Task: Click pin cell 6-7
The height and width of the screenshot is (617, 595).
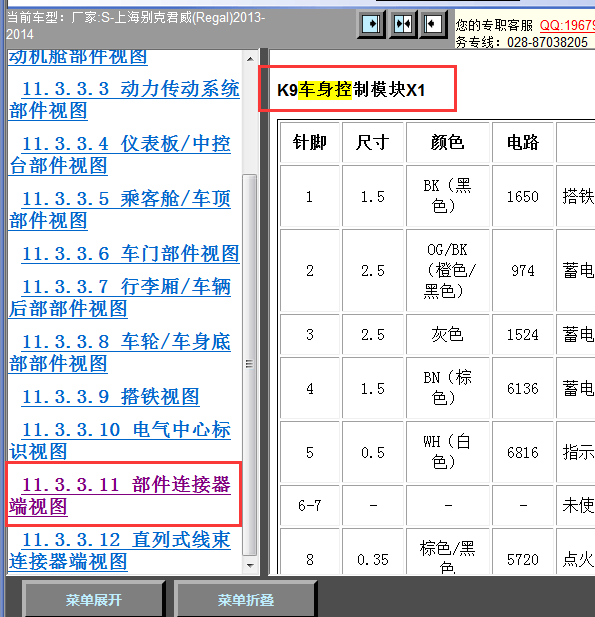Action: pyautogui.click(x=310, y=505)
